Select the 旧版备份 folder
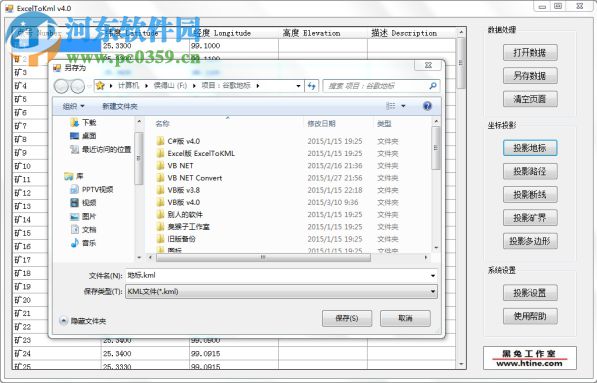Screen dimensions: 597x383 176,239
